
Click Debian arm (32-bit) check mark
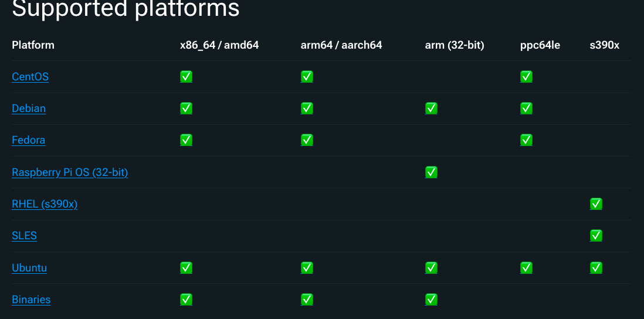click(x=431, y=108)
